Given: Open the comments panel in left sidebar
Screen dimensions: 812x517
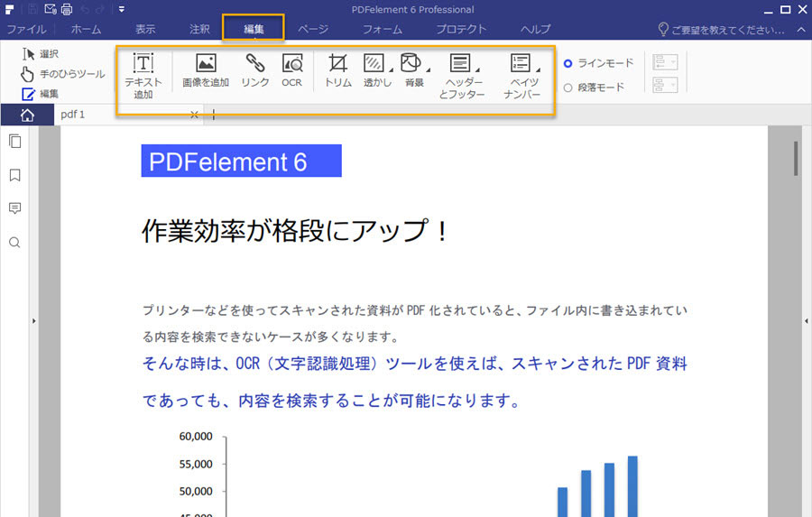Looking at the screenshot, I should click(14, 208).
